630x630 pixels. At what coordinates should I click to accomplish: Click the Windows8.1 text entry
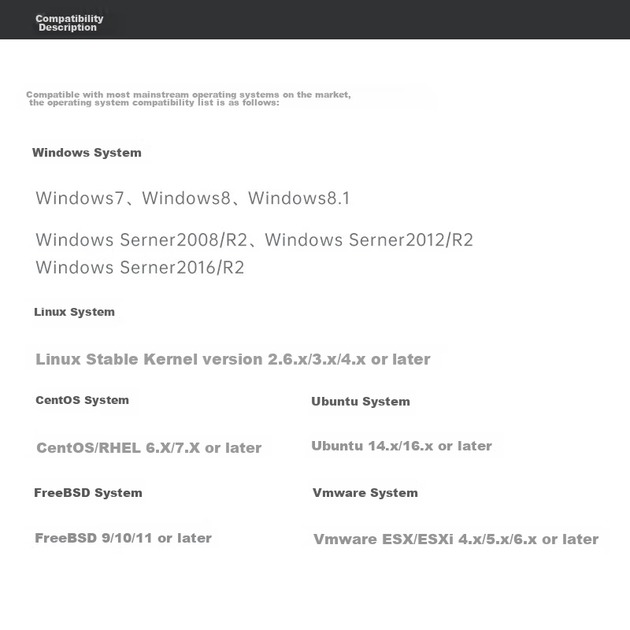coord(299,198)
